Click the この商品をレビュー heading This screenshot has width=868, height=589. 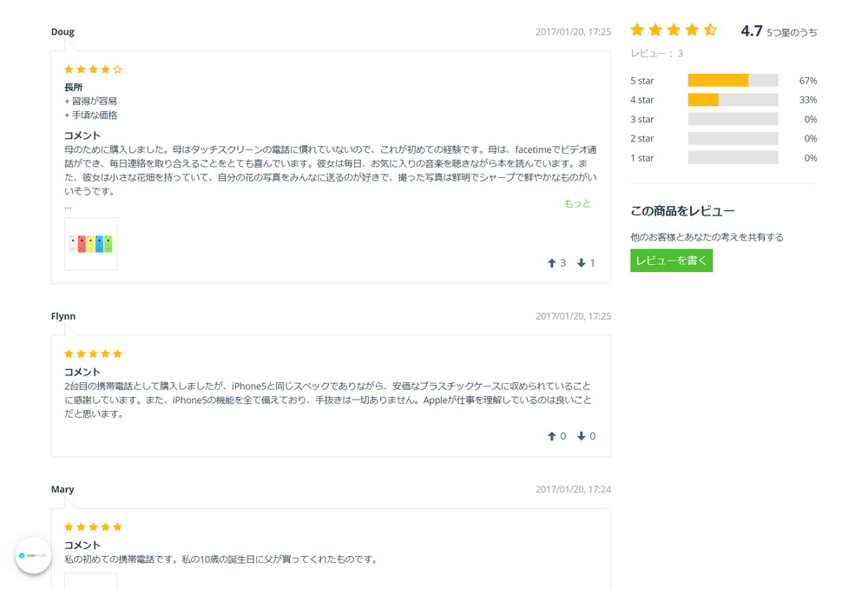[682, 211]
